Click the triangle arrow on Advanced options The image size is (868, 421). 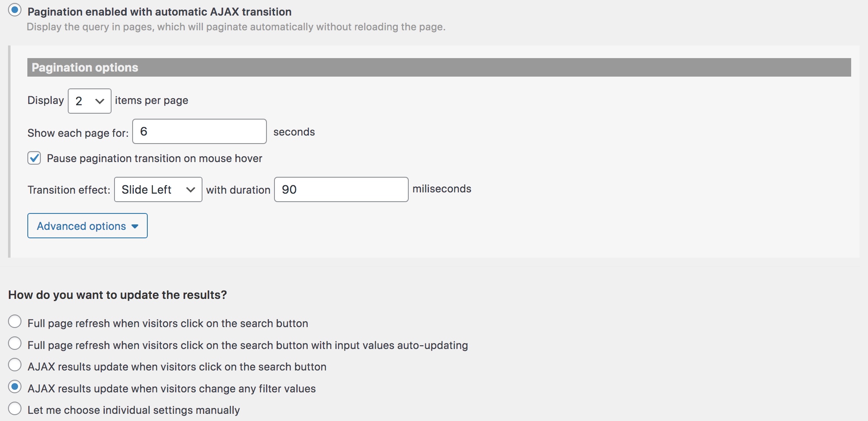pos(135,226)
